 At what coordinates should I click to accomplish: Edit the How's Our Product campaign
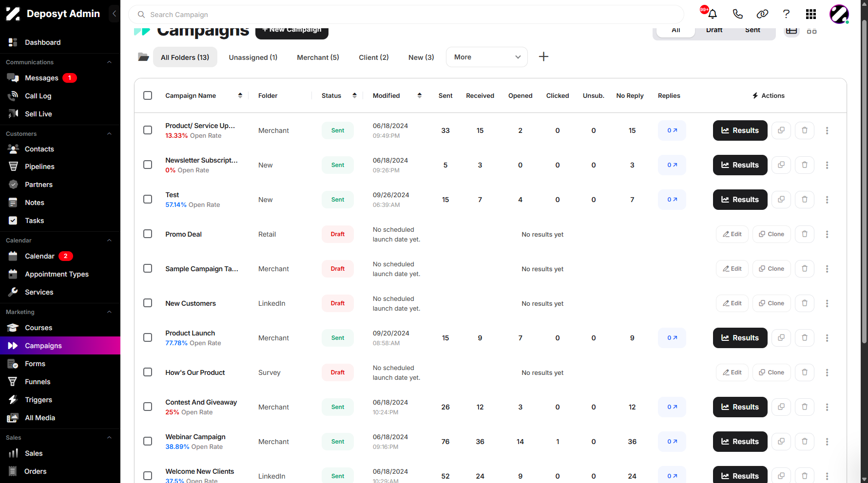(732, 372)
